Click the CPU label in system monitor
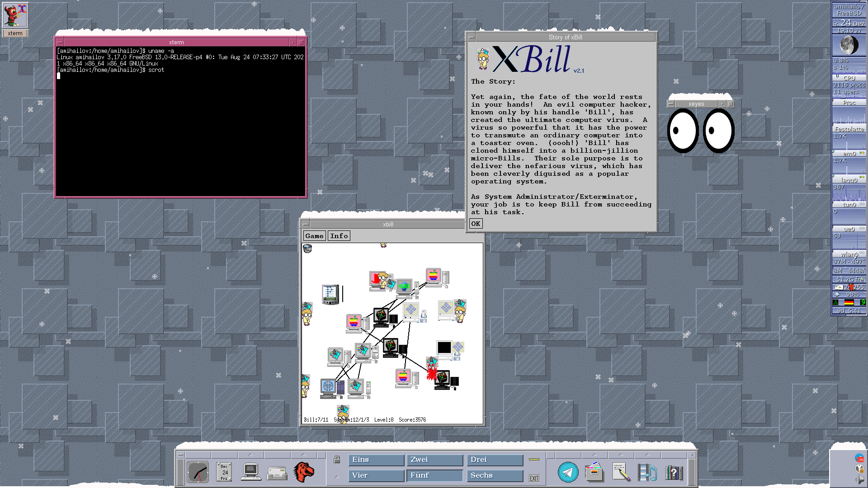 tap(849, 78)
